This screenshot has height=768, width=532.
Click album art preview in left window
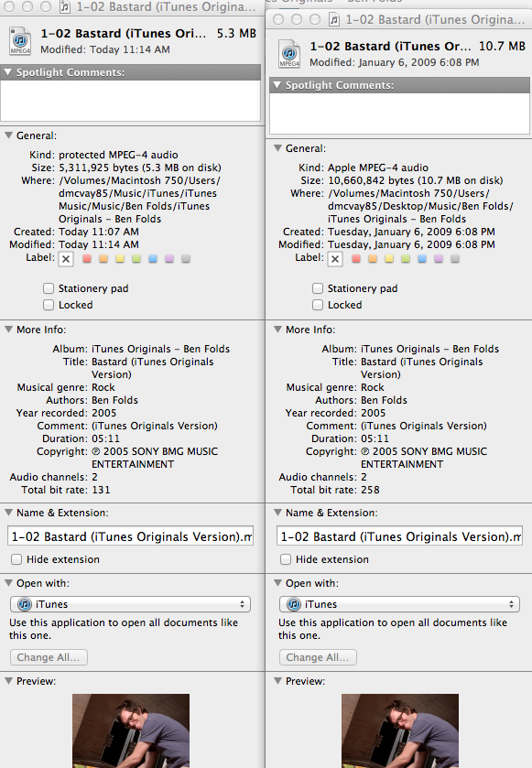(131, 730)
